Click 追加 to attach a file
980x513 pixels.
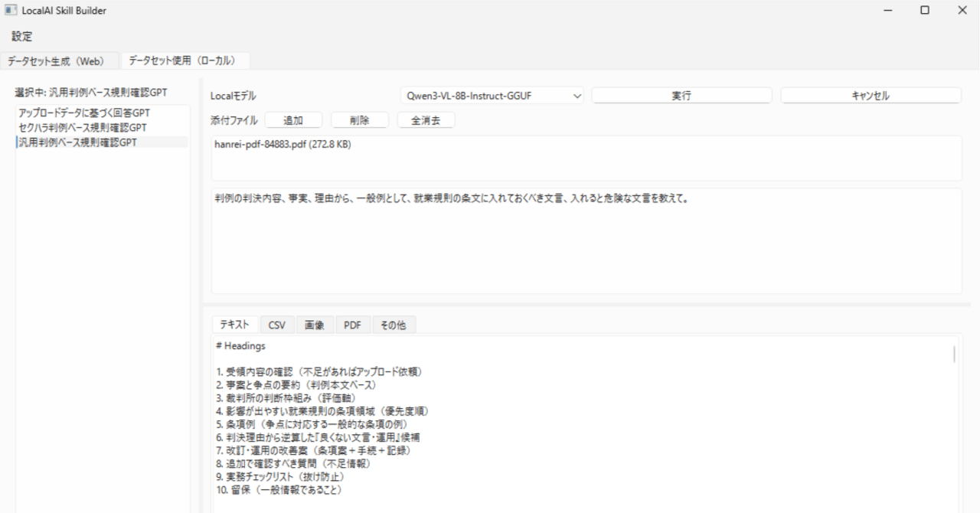293,120
